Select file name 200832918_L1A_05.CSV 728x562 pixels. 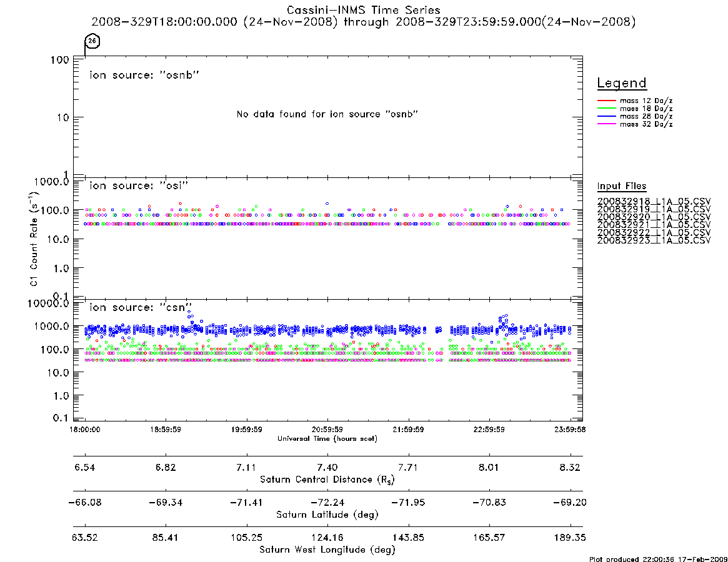654,202
